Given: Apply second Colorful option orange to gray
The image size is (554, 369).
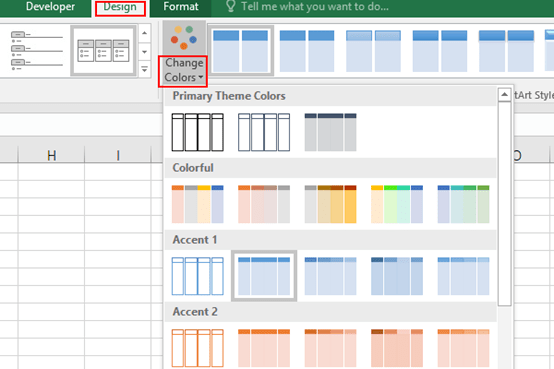Looking at the screenshot, I should (x=264, y=204).
